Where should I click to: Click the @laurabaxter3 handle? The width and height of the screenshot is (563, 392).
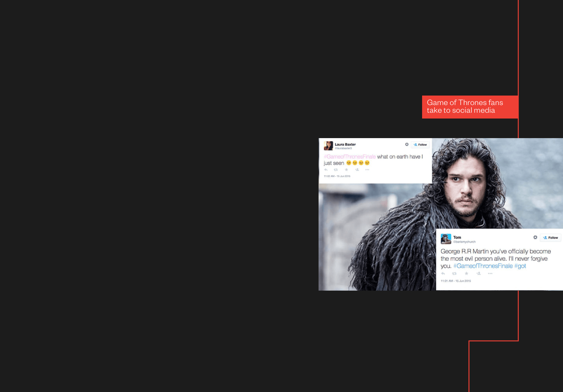(343, 148)
